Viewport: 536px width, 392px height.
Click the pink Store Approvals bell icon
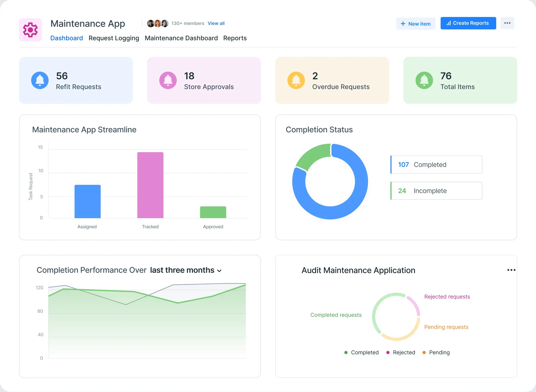[168, 80]
